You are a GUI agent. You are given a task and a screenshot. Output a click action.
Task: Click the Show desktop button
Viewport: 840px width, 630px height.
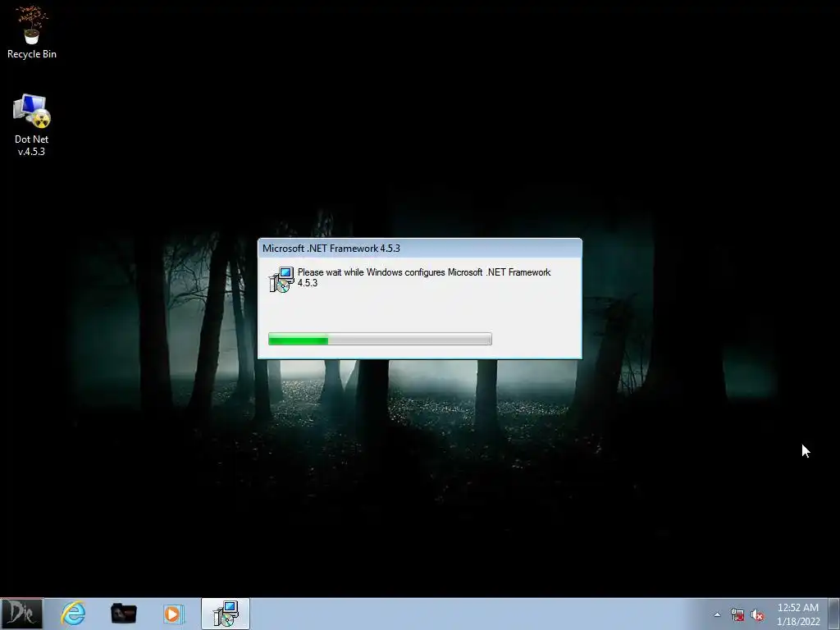pyautogui.click(x=834, y=614)
